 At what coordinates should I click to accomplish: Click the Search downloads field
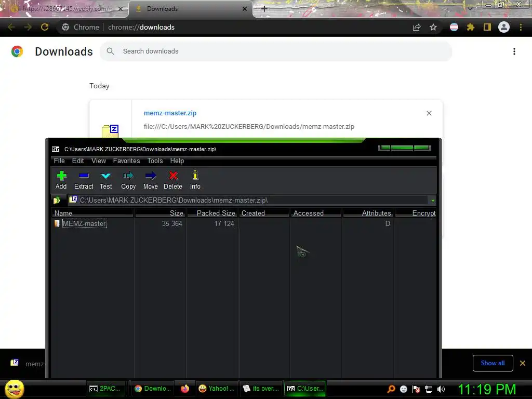point(276,51)
